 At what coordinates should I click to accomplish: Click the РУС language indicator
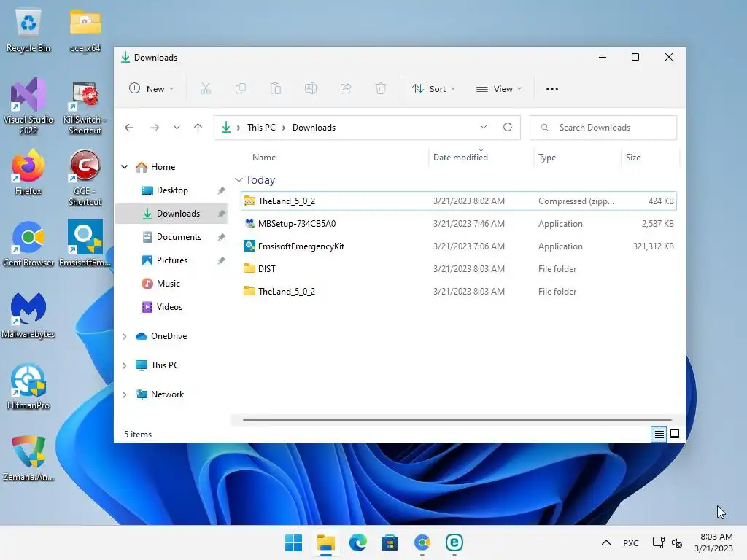[631, 542]
